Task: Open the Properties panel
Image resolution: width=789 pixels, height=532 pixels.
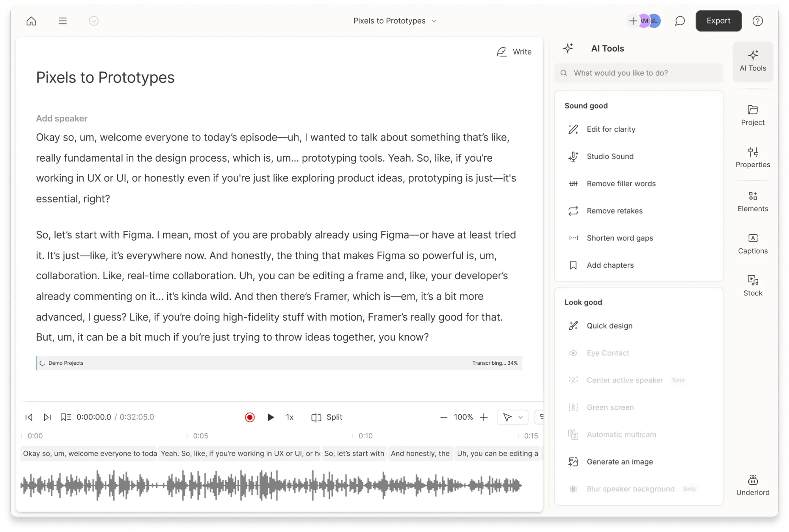Action: pyautogui.click(x=753, y=157)
